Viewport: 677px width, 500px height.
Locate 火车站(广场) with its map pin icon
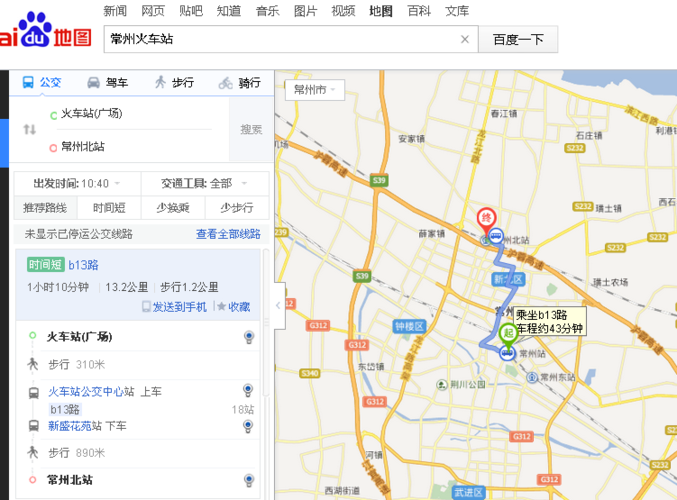[249, 337]
